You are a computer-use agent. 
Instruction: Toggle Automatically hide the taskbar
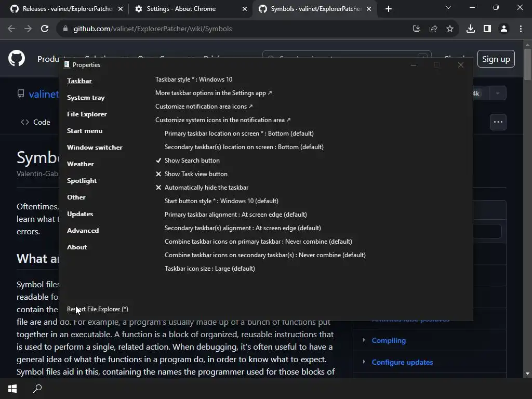tap(202, 188)
